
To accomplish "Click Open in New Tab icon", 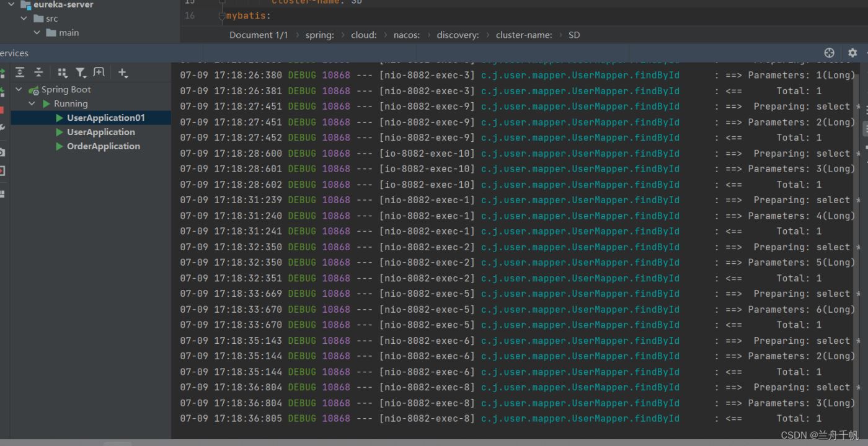I will [x=99, y=72].
